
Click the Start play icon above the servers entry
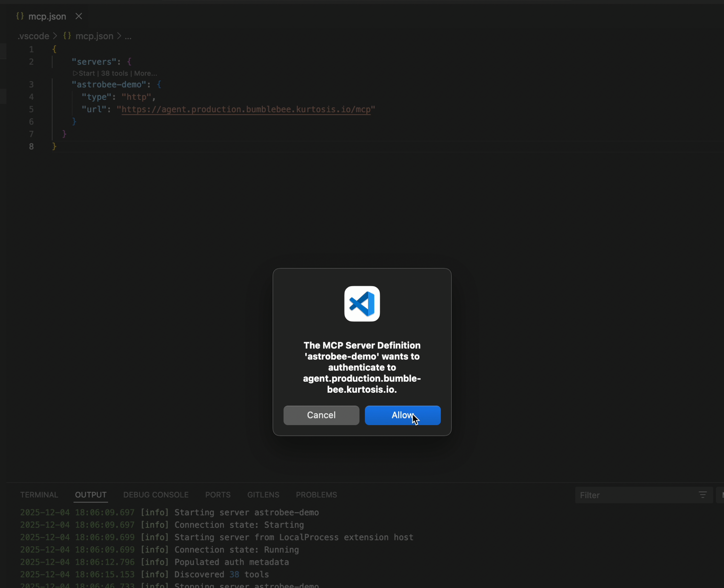(x=76, y=73)
